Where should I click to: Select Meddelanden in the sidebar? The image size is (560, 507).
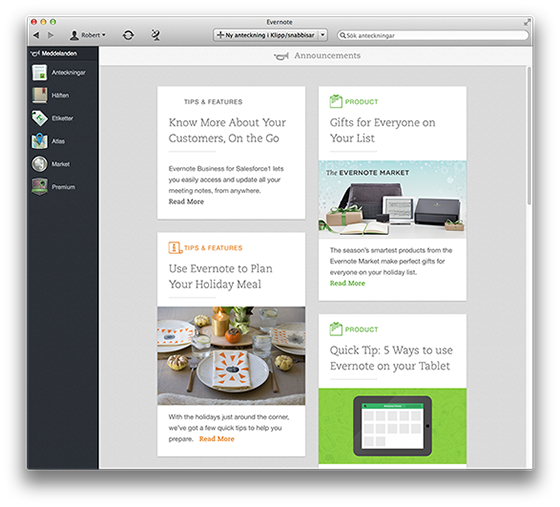pyautogui.click(x=62, y=54)
